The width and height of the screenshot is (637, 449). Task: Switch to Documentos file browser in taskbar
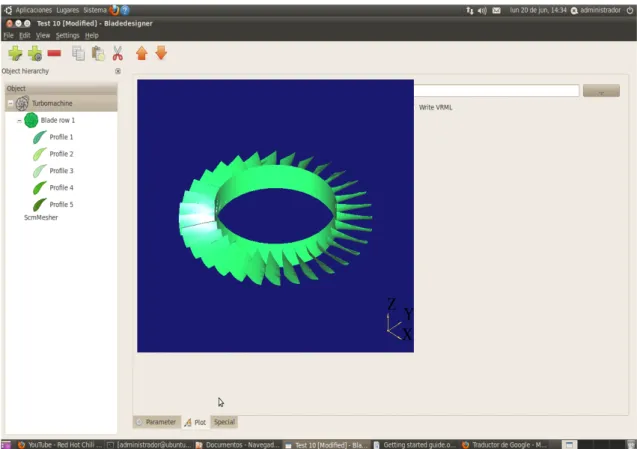tap(238, 445)
